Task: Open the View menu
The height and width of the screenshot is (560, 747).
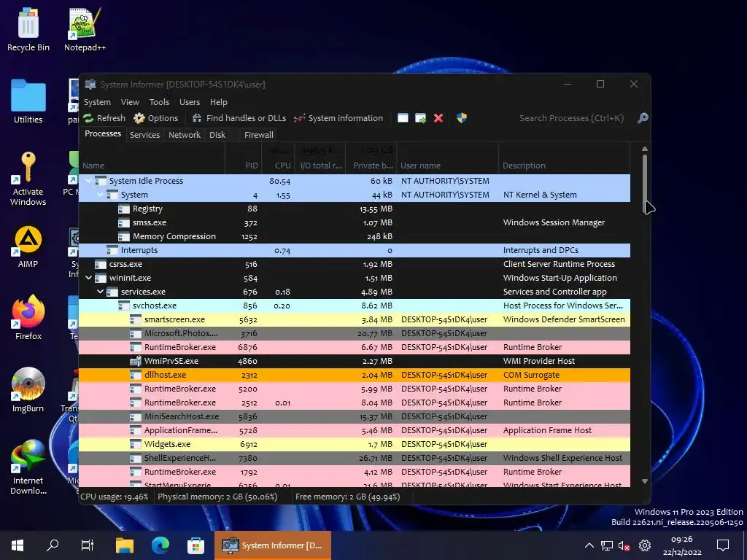Action: (130, 102)
